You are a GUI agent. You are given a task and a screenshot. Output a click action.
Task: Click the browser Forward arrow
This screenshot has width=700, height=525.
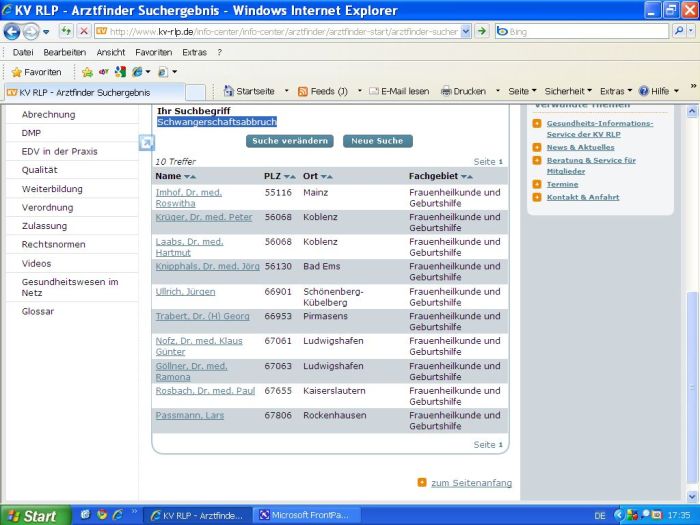(31, 32)
